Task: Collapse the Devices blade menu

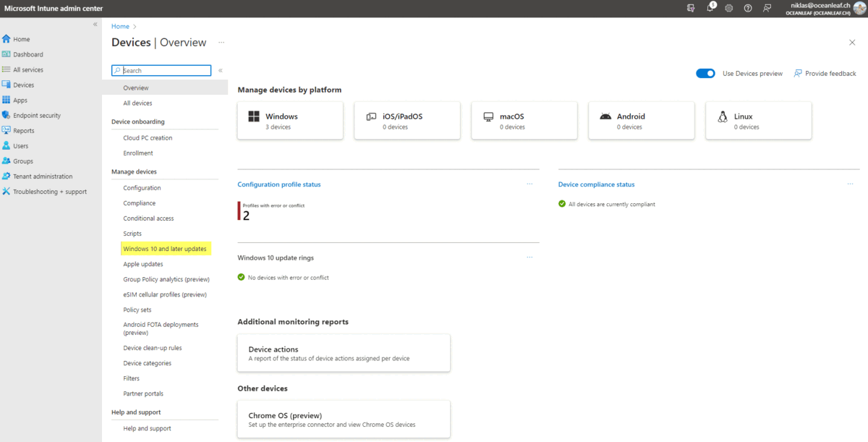Action: point(221,70)
